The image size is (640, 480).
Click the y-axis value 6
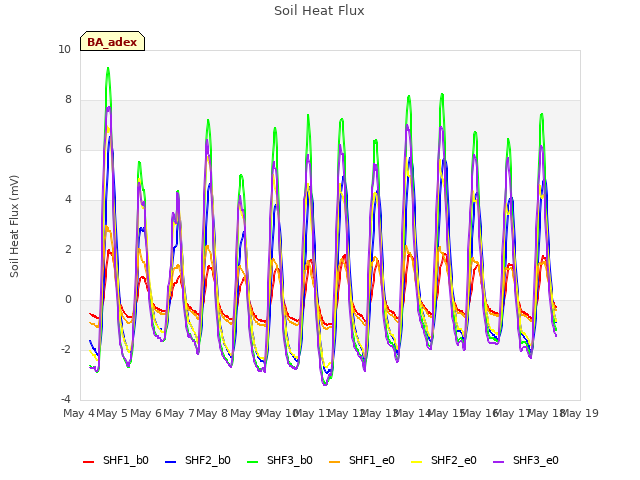click(68, 149)
